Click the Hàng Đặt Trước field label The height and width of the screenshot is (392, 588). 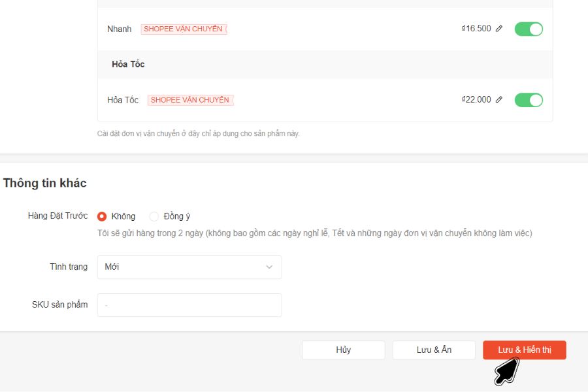click(x=57, y=216)
